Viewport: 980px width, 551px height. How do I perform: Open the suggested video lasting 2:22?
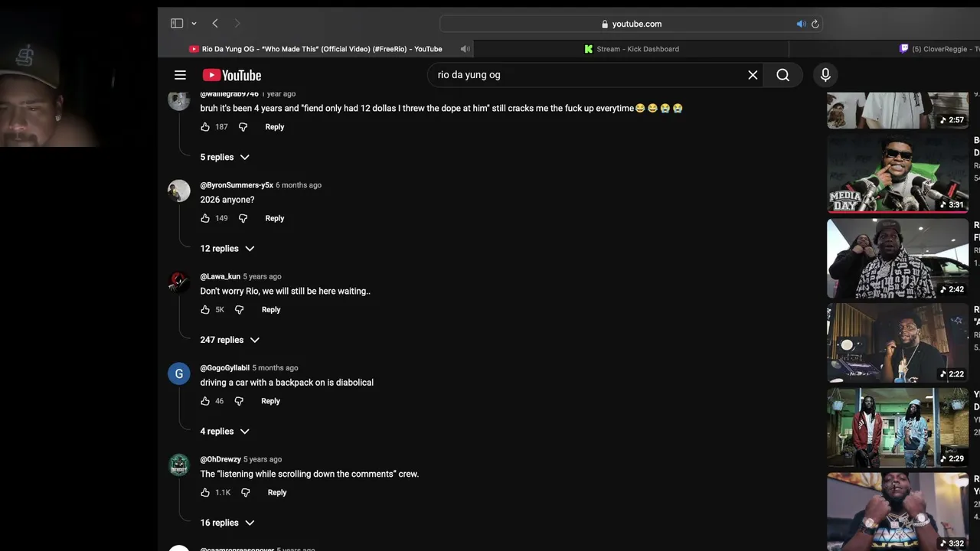coord(897,343)
